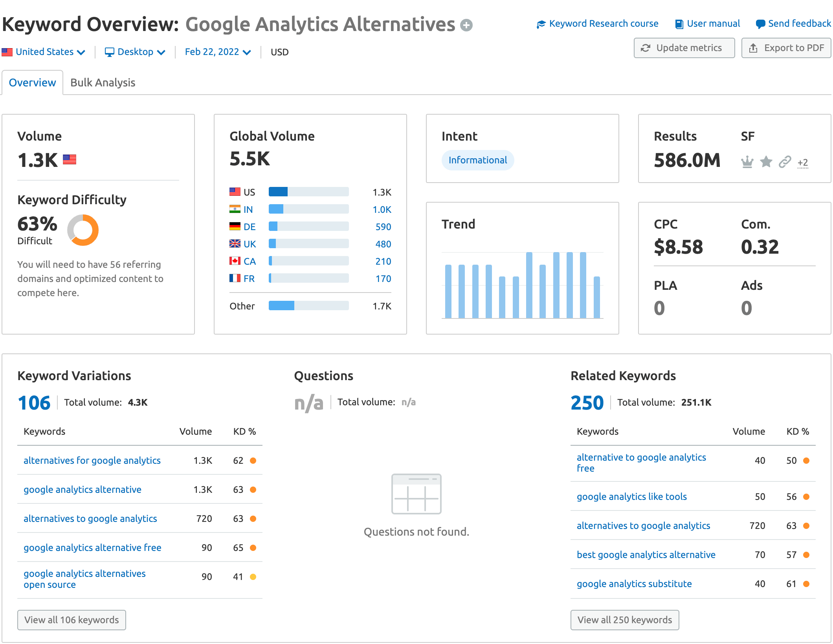Click the 170 France volume value
Screen dimensions: 833x644
[x=383, y=278]
